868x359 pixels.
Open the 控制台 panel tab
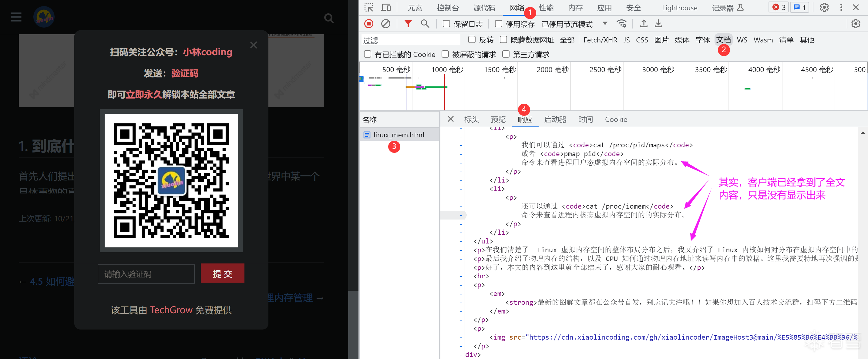(x=447, y=8)
